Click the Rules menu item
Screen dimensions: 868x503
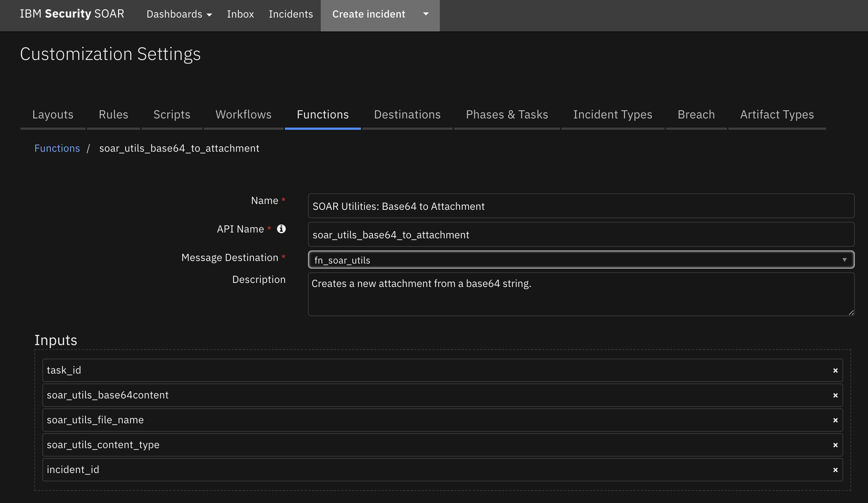pyautogui.click(x=113, y=114)
